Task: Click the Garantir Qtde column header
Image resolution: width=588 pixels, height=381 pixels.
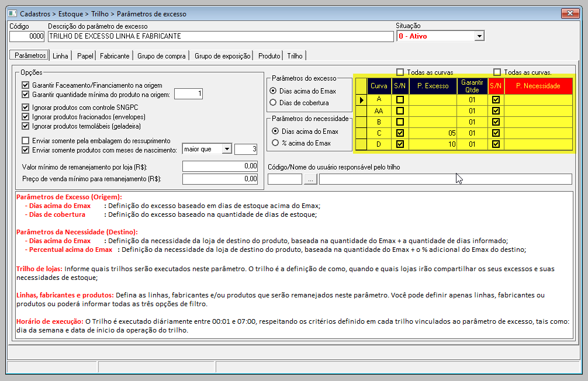Action: tap(472, 86)
